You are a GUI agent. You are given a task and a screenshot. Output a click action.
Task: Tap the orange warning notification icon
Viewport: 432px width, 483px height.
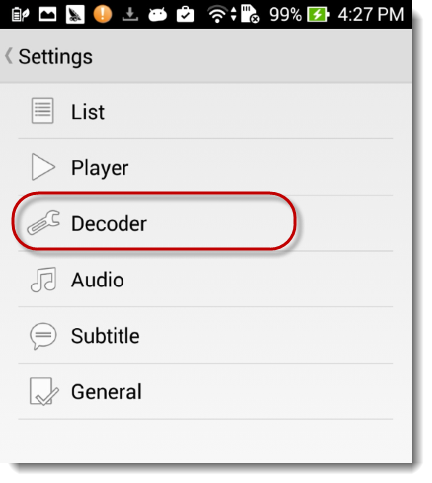[102, 14]
